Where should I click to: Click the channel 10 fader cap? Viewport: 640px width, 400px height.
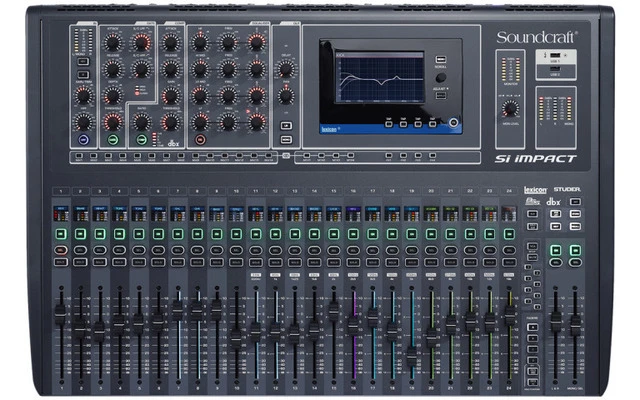tap(236, 338)
